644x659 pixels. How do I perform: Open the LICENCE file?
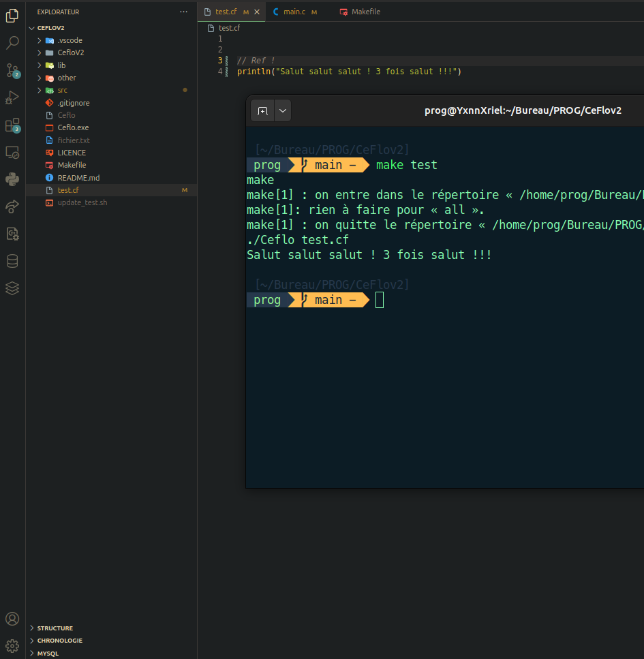click(x=111, y=153)
